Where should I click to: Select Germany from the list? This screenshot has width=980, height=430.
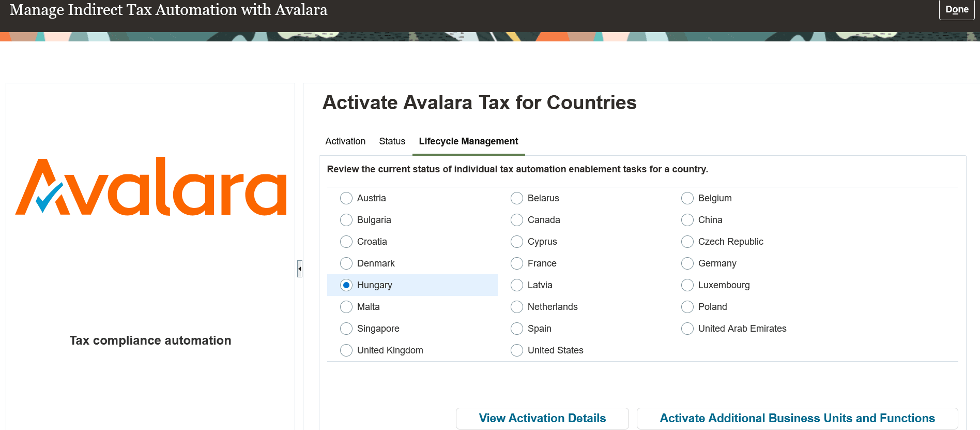687,263
